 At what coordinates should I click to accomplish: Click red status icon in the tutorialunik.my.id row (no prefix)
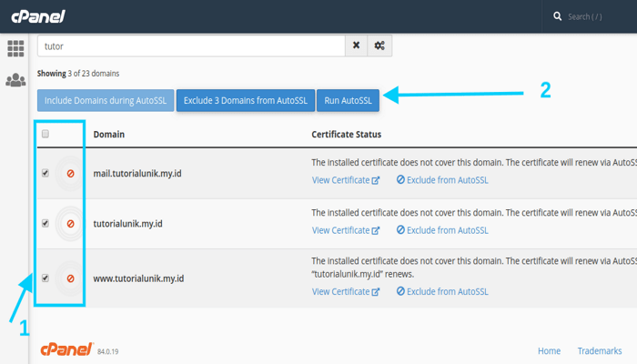pyautogui.click(x=70, y=224)
